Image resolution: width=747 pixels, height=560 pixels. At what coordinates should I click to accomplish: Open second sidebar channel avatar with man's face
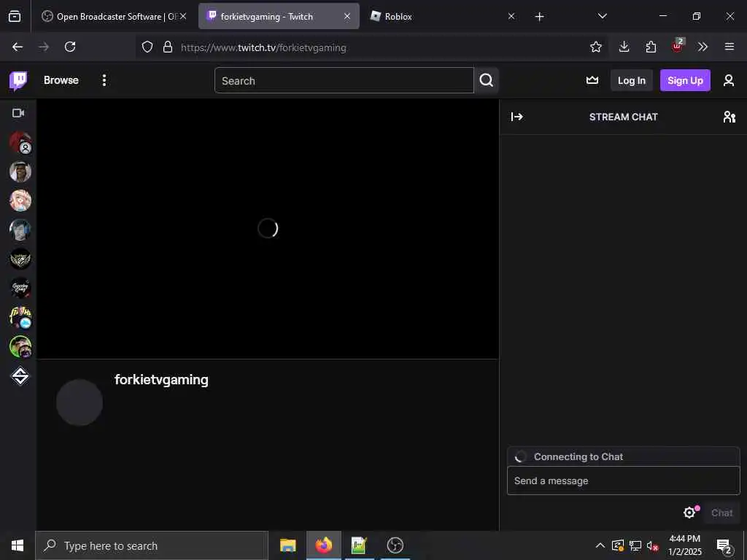pyautogui.click(x=20, y=172)
